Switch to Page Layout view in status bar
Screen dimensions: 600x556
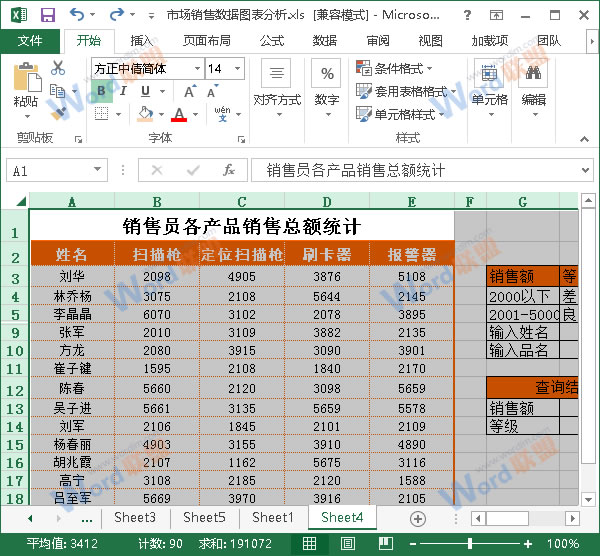click(x=347, y=544)
